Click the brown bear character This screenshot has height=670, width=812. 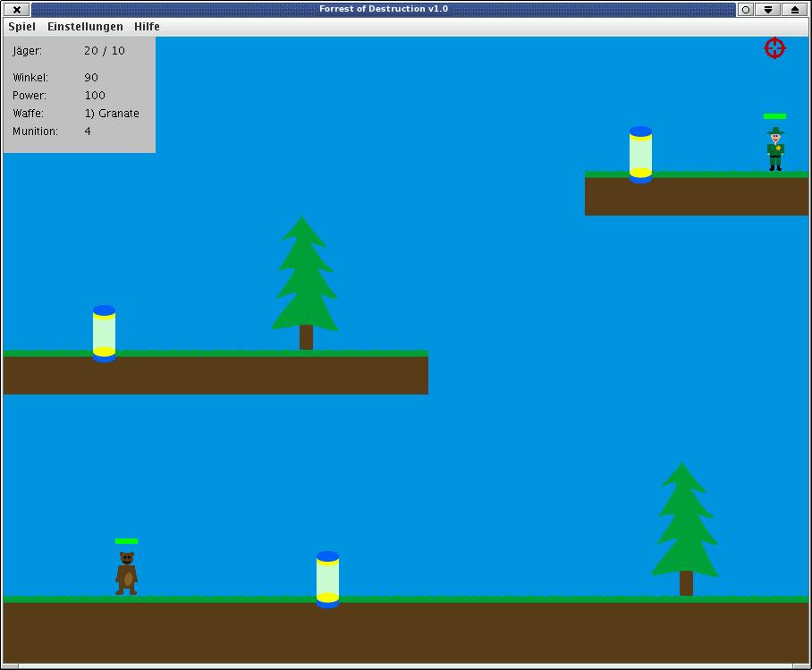pyautogui.click(x=126, y=573)
